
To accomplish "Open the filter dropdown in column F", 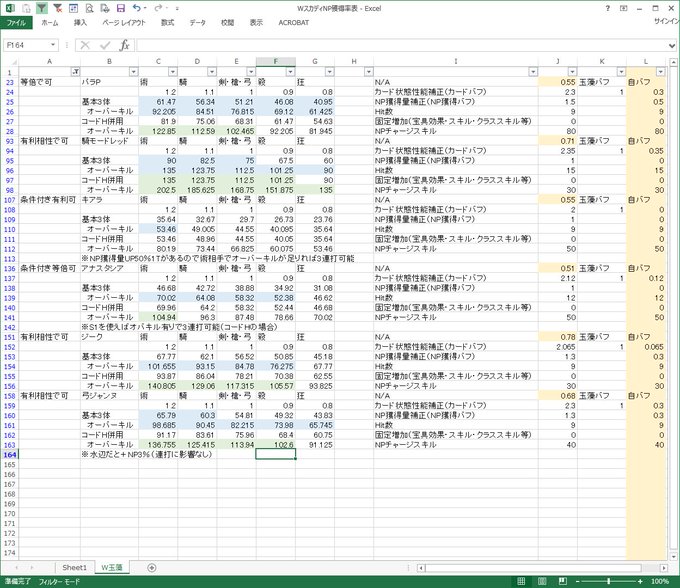I will coord(290,72).
